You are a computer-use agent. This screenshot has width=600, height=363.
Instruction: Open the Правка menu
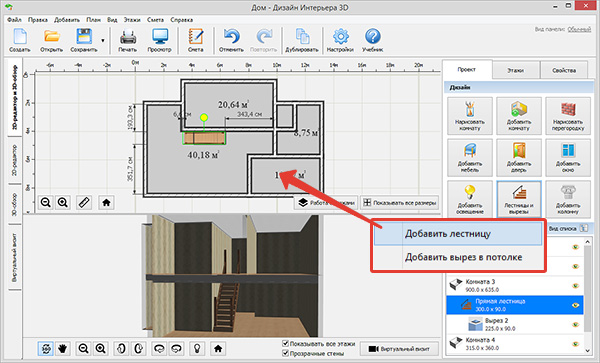tap(38, 20)
